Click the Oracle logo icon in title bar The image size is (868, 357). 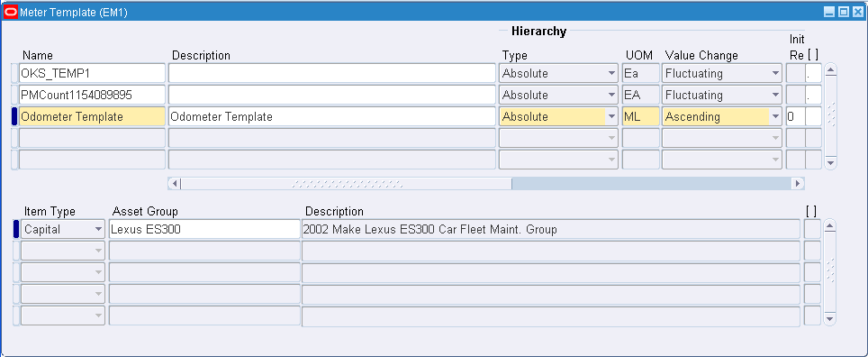point(10,13)
